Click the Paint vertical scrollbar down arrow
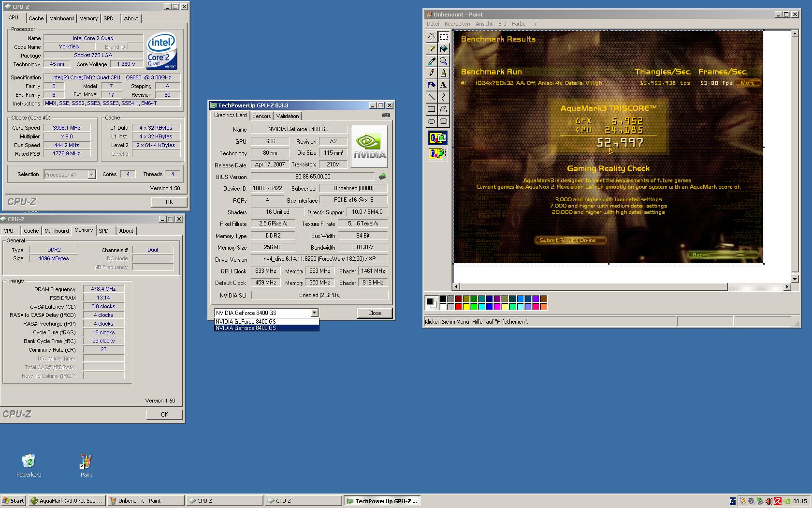812x508 pixels. coord(794,279)
